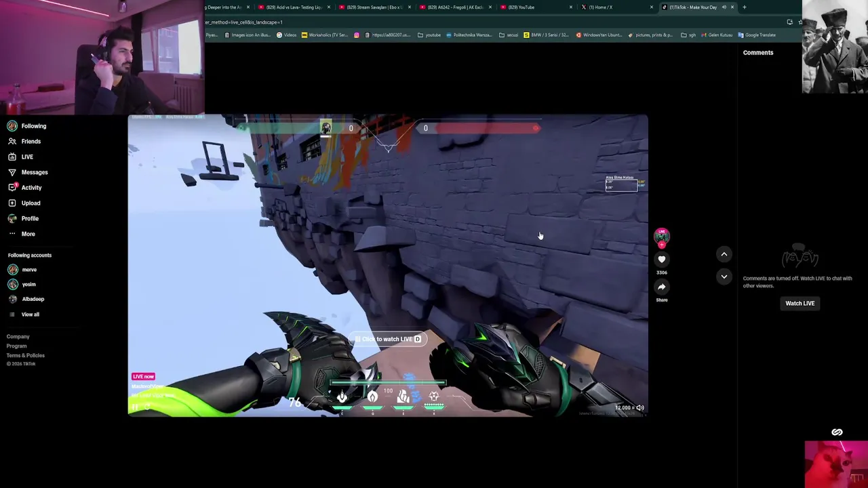
Task: Open the Instagram bookmark icon
Action: point(357,35)
